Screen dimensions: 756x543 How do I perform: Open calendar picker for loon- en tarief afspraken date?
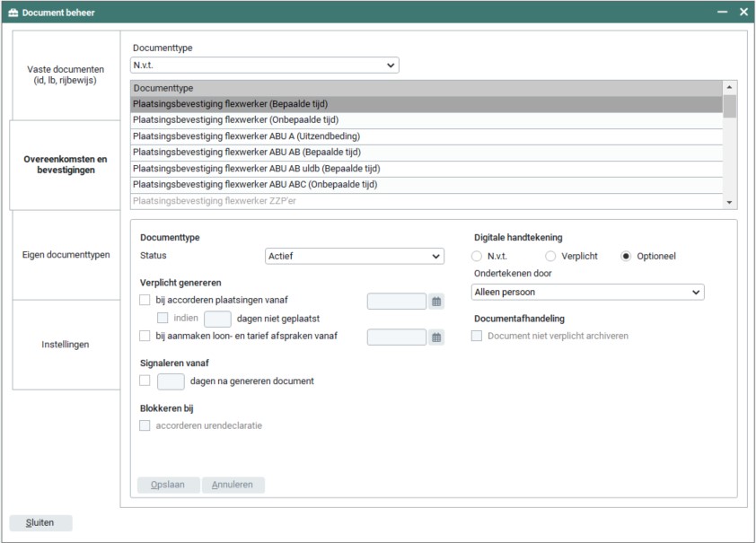(436, 337)
